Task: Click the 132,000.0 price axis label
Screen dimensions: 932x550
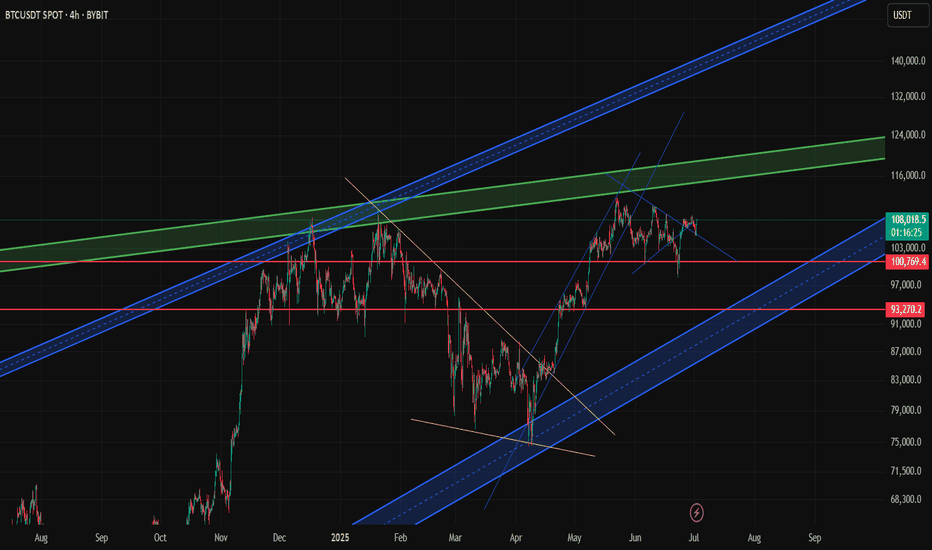Action: [908, 96]
